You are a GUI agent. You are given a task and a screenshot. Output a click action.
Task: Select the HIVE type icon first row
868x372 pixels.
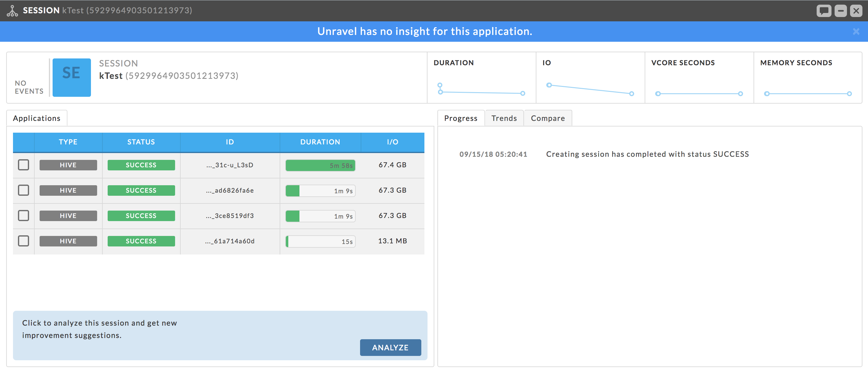[67, 165]
